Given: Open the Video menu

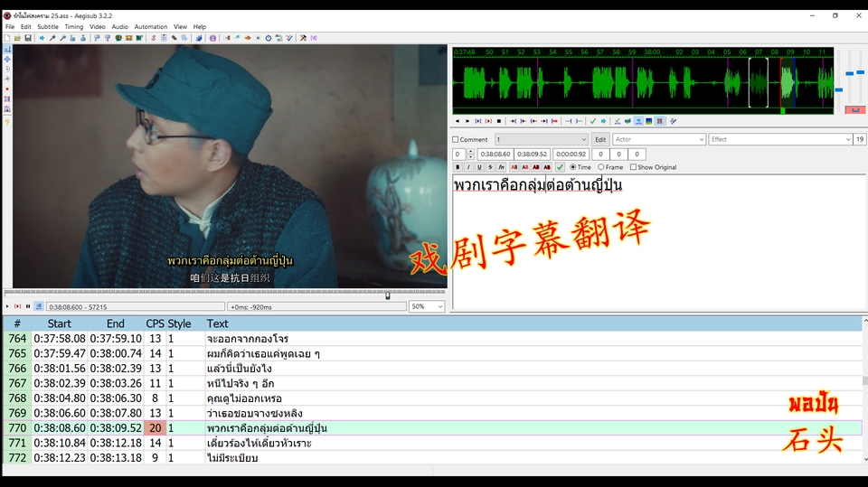Looking at the screenshot, I should pos(98,26).
